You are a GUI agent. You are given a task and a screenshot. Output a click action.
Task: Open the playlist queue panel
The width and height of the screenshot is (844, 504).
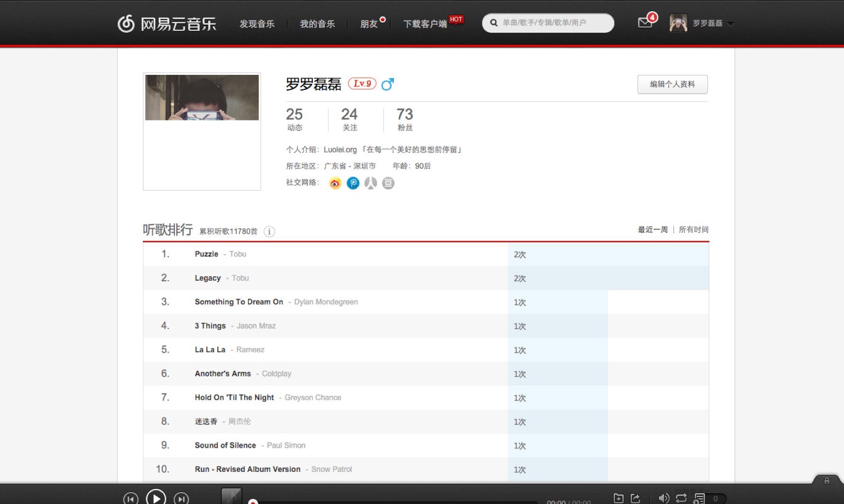pos(699,498)
